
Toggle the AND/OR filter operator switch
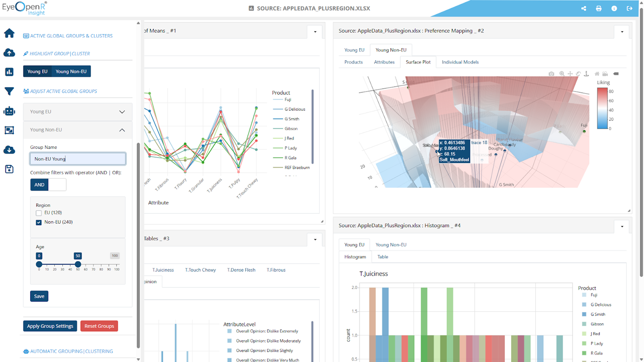tap(48, 185)
